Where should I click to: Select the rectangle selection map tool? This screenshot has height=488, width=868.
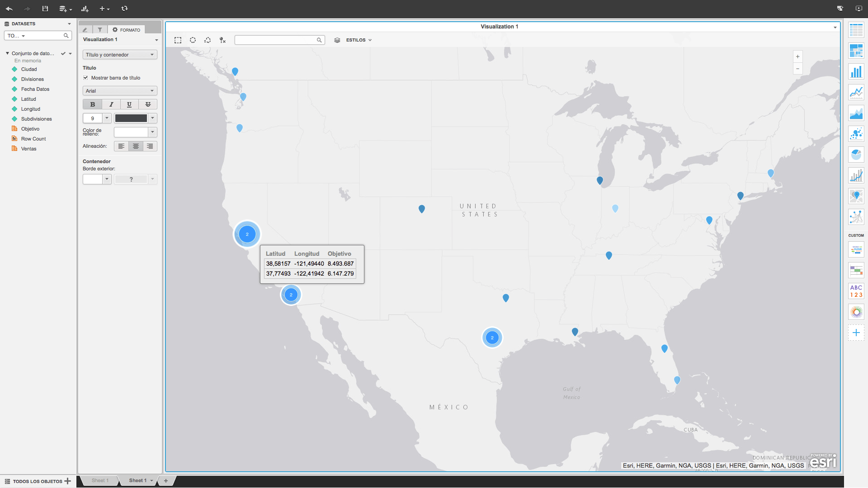click(x=178, y=40)
